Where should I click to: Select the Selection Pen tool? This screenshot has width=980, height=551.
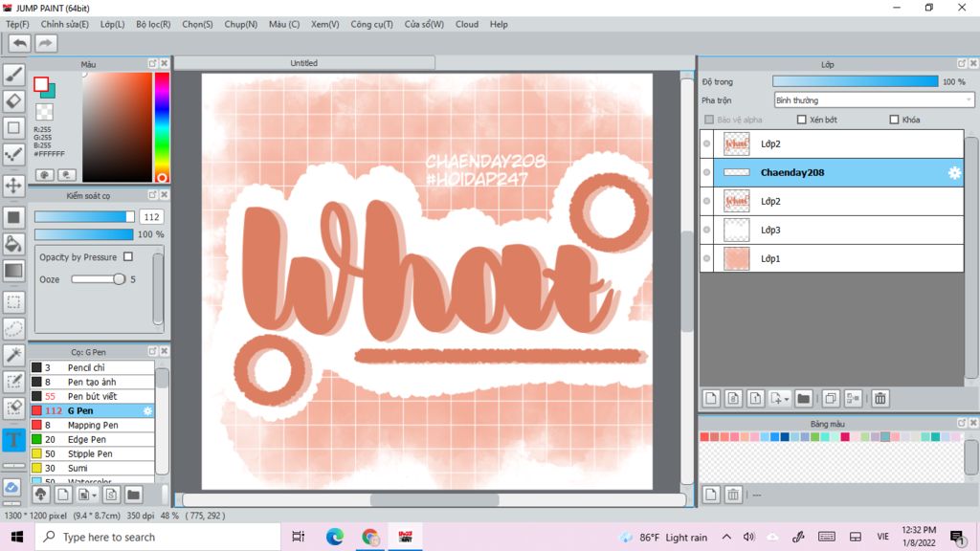pos(13,382)
